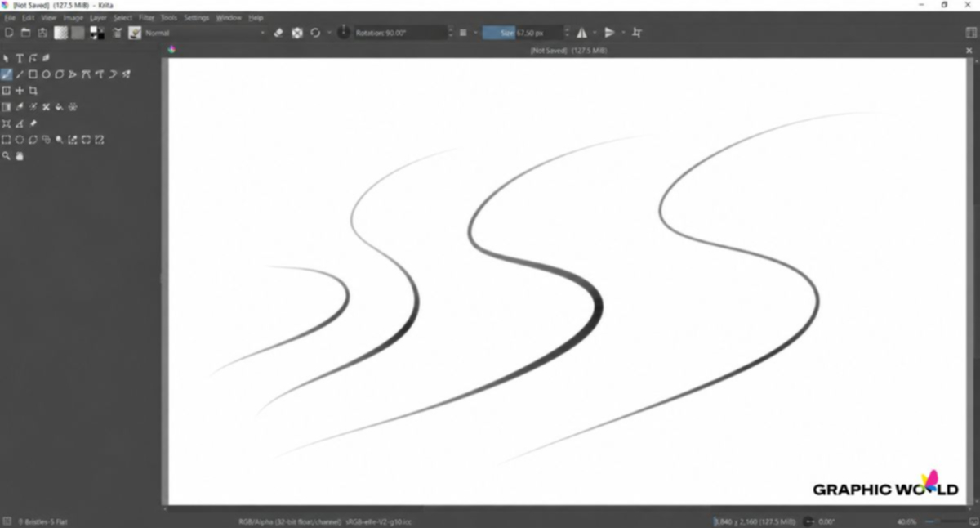Select the Move tool
Image resolution: width=980 pixels, height=528 pixels.
pyautogui.click(x=20, y=91)
